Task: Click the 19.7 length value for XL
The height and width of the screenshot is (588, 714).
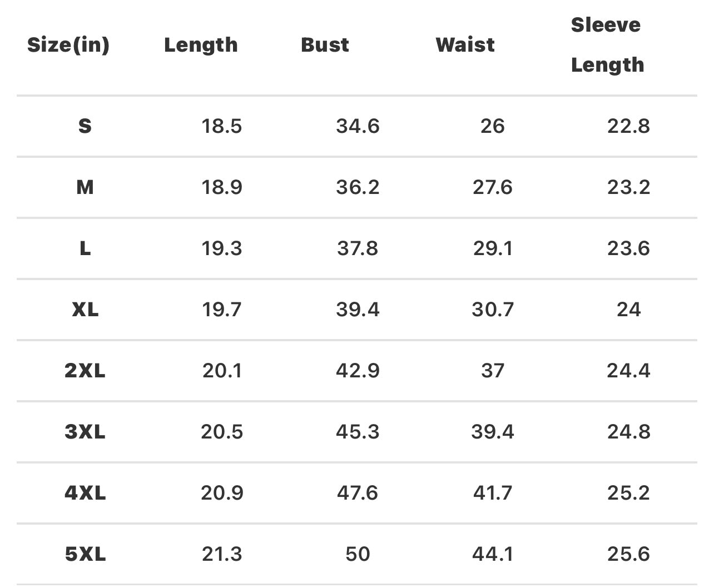Action: click(x=221, y=310)
